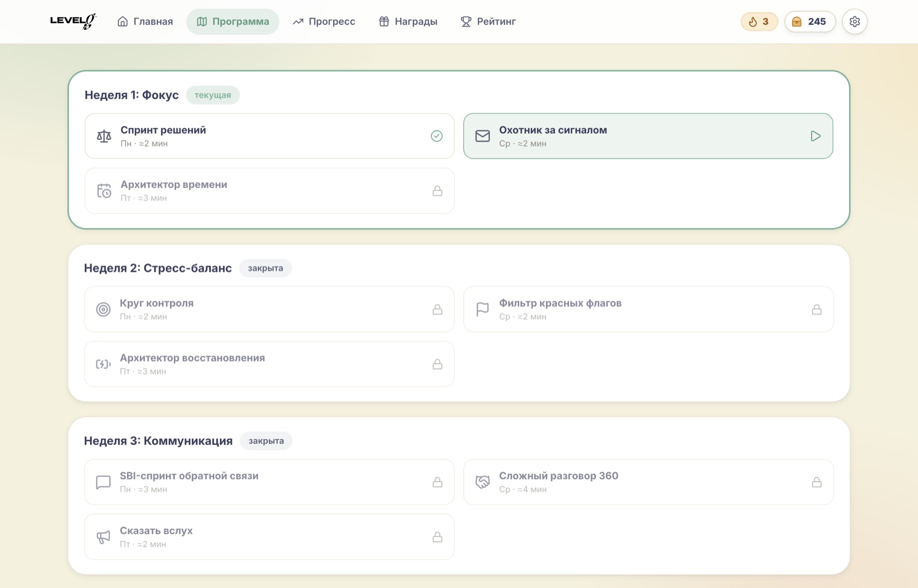Click the completed checkmark on Спринт решений
Viewport: 918px width, 588px height.
tap(437, 136)
